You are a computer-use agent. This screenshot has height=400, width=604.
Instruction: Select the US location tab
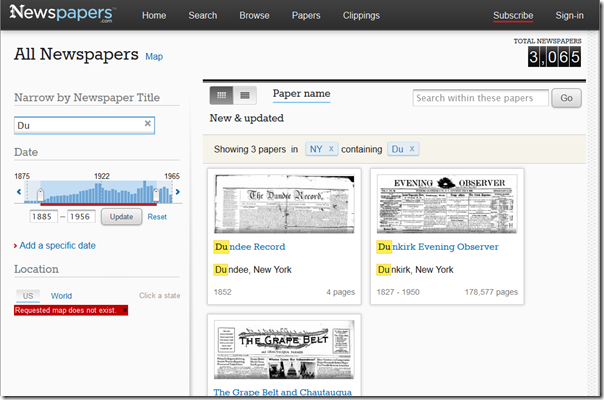pos(28,296)
